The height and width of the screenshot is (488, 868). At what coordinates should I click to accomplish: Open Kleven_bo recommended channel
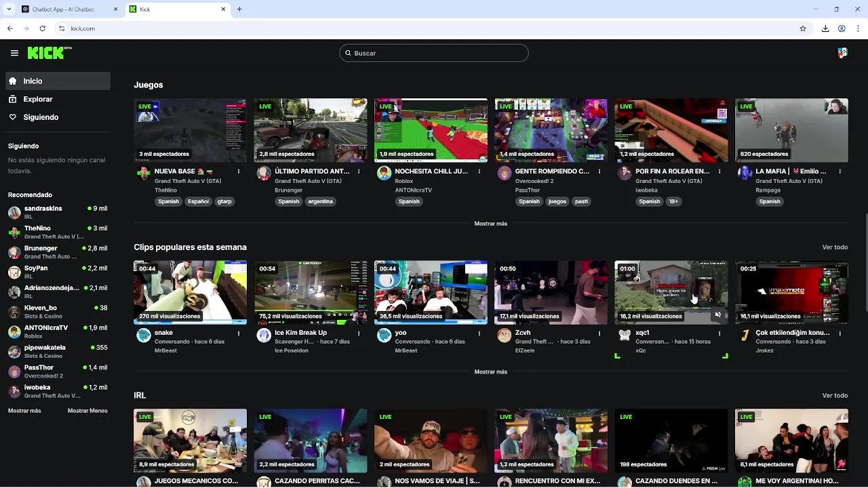tap(58, 312)
